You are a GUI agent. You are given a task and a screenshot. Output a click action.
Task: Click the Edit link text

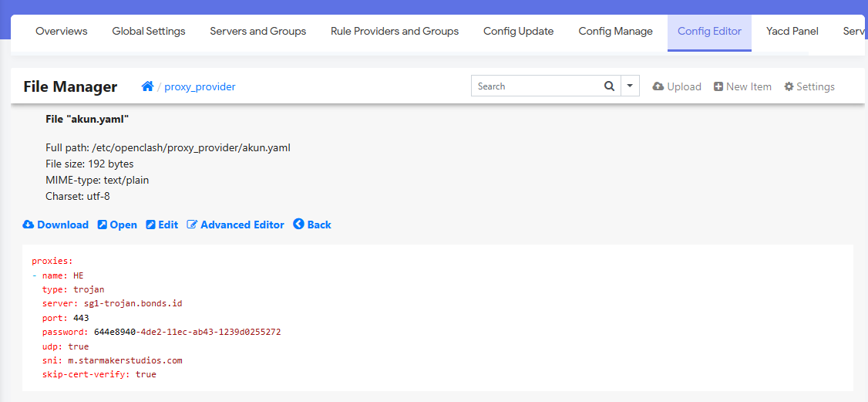click(168, 225)
